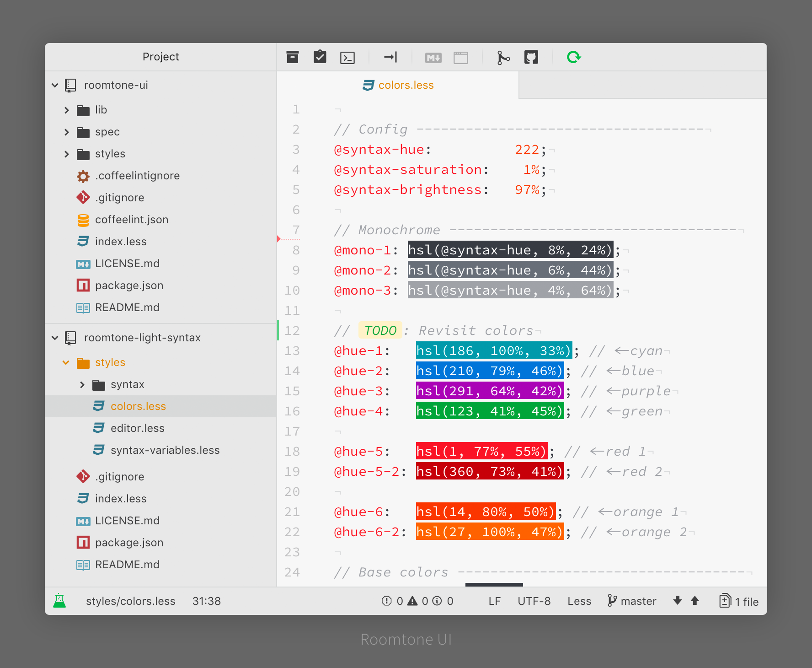Open the linter info count indicator

[x=443, y=601]
